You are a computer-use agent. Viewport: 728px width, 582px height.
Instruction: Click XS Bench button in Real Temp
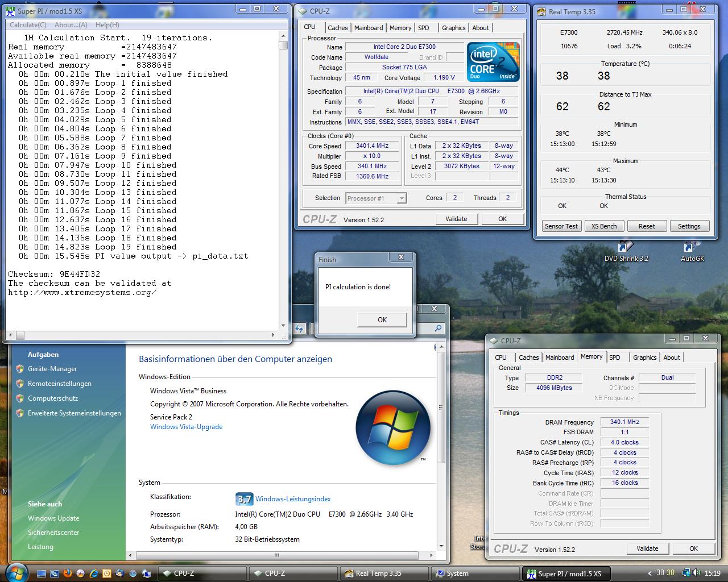click(603, 226)
